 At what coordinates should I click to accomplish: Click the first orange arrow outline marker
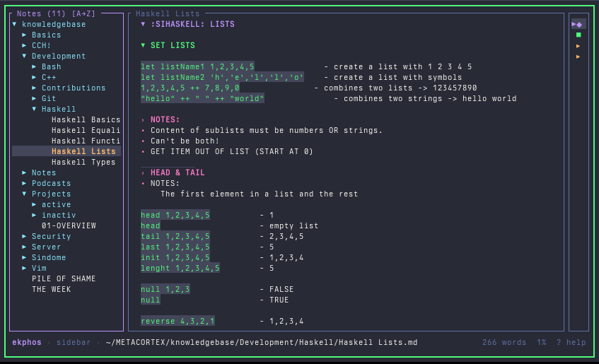[x=578, y=45]
